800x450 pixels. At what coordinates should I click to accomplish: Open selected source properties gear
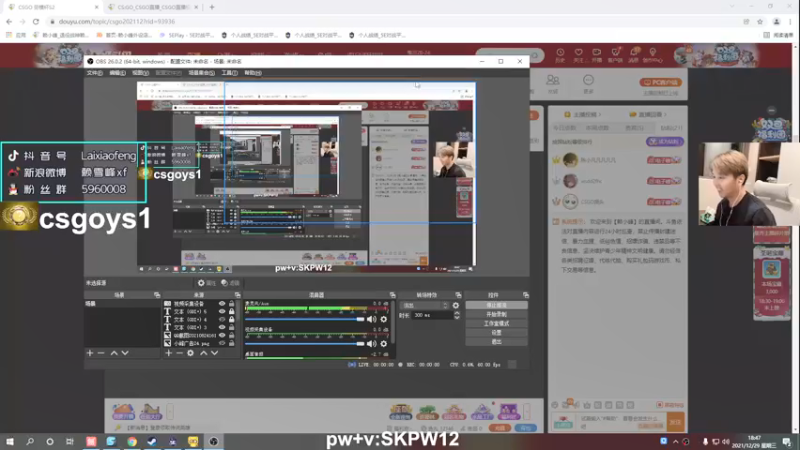coord(190,353)
